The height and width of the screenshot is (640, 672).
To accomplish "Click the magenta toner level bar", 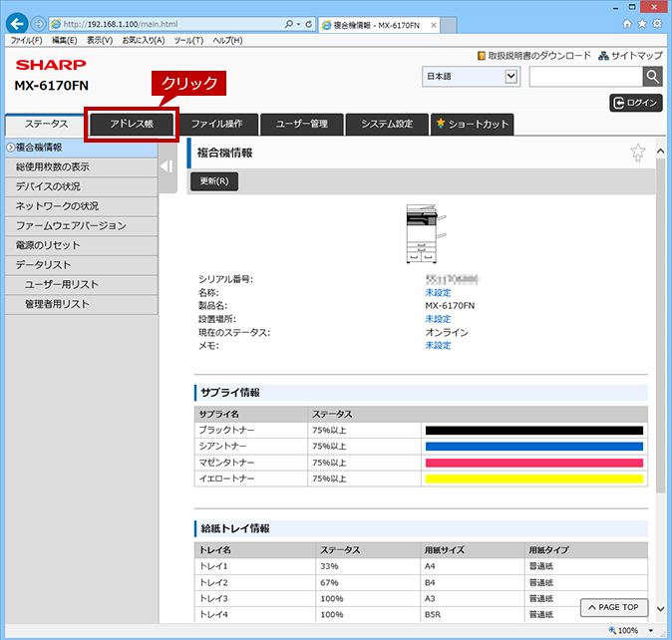I will tap(534, 463).
